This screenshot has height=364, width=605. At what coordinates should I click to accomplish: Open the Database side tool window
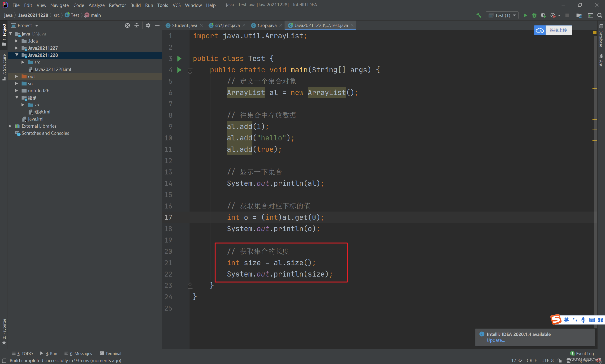pos(601,36)
